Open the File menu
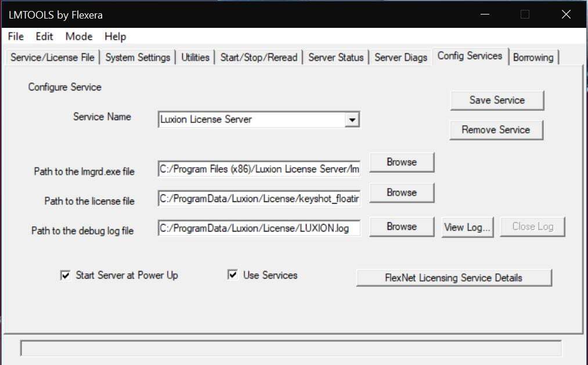The width and height of the screenshot is (588, 365). click(16, 37)
